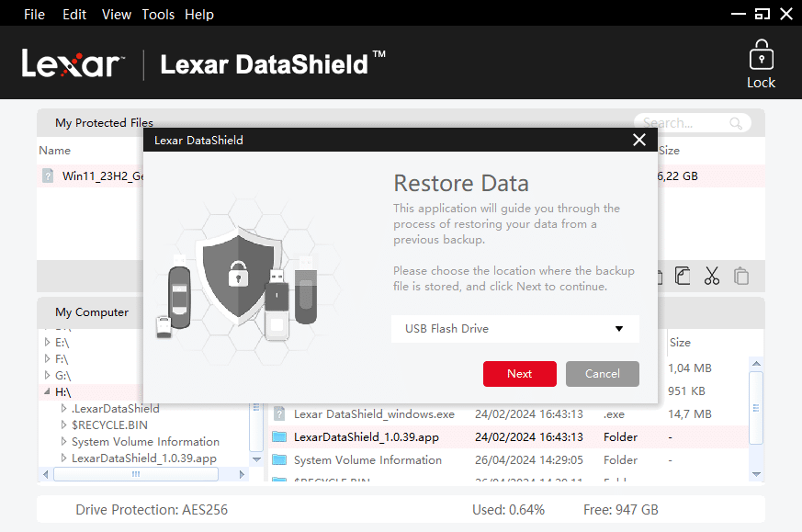Expand the E:\ drive tree node
The height and width of the screenshot is (532, 802).
[x=48, y=343]
